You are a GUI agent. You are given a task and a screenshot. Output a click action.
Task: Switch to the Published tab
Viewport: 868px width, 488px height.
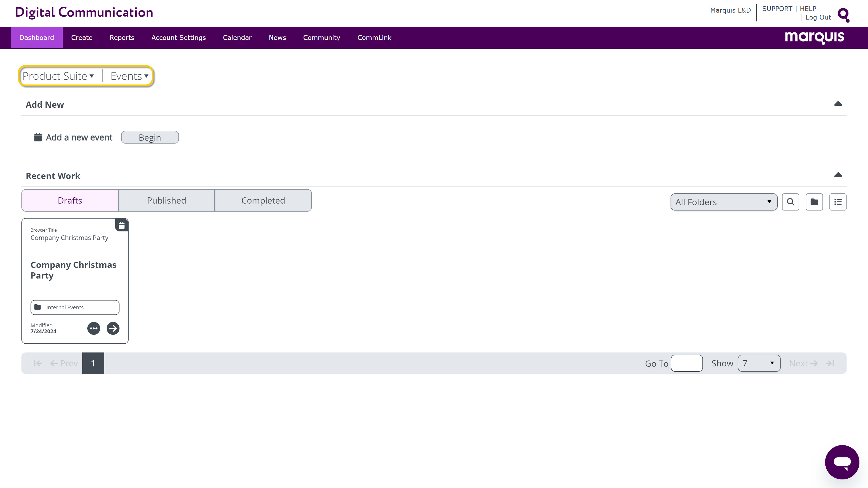166,201
